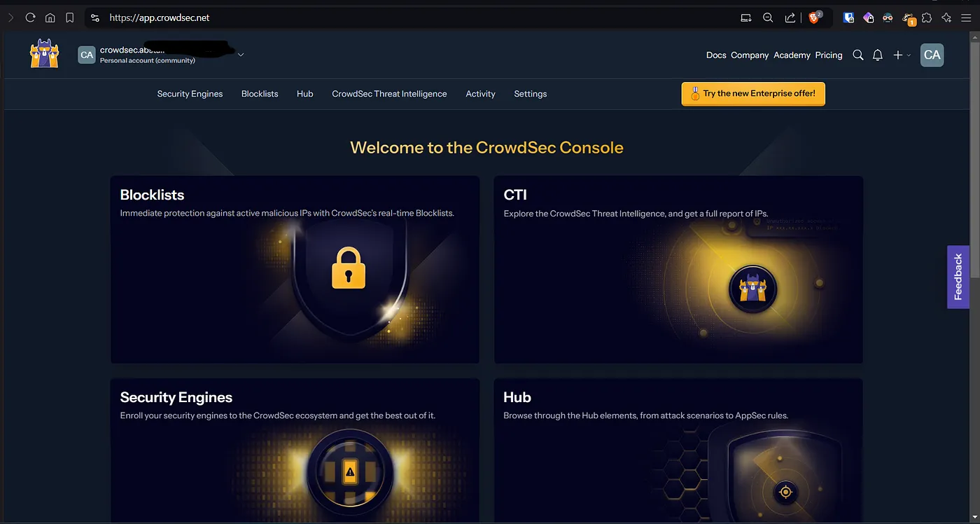This screenshot has height=524, width=980.
Task: Open the Hub nav tab
Action: tap(305, 94)
